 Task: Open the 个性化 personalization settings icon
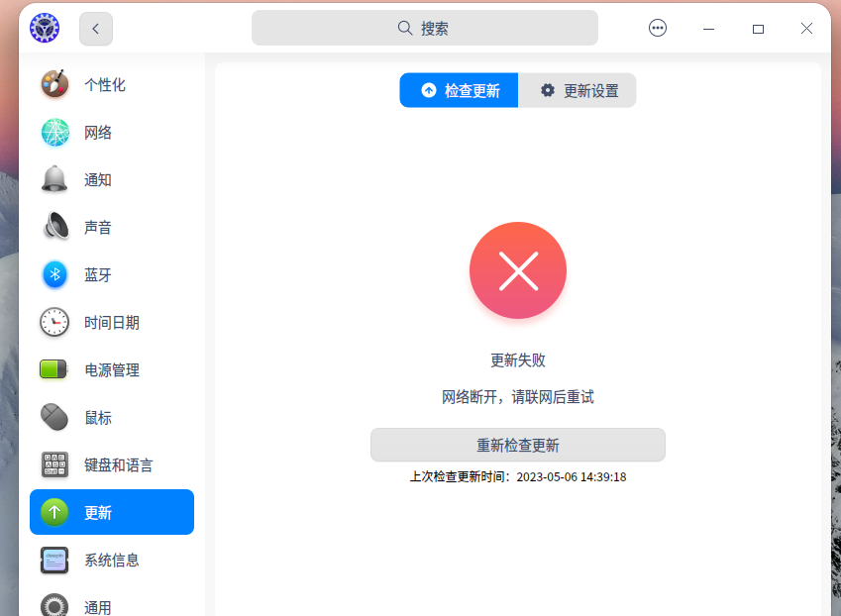[54, 84]
